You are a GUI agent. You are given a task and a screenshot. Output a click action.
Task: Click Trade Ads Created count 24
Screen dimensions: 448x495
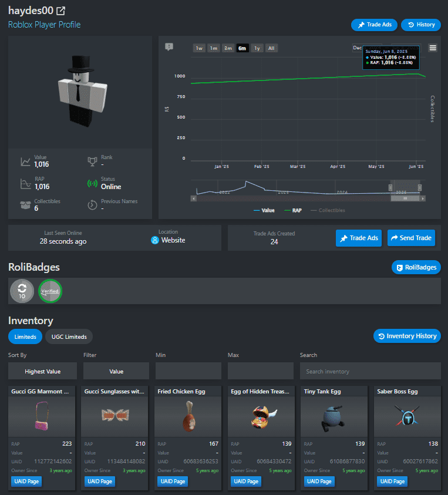[x=274, y=242]
